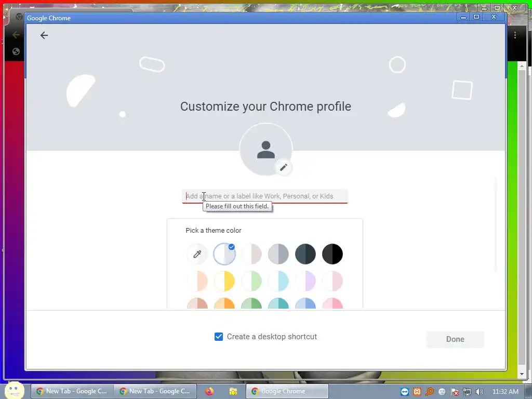The height and width of the screenshot is (399, 532).
Task: Open the custom color eyedropper picker
Action: point(197,254)
